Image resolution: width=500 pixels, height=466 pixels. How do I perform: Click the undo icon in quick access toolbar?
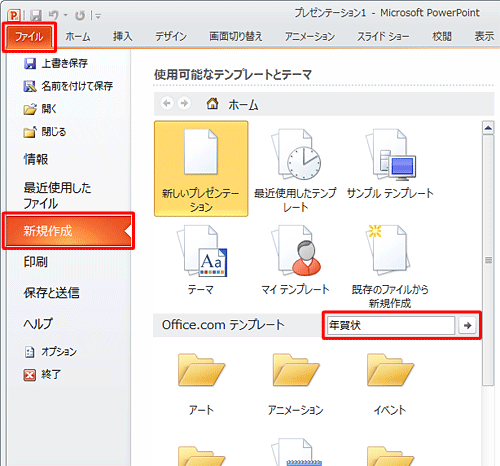[x=53, y=15]
